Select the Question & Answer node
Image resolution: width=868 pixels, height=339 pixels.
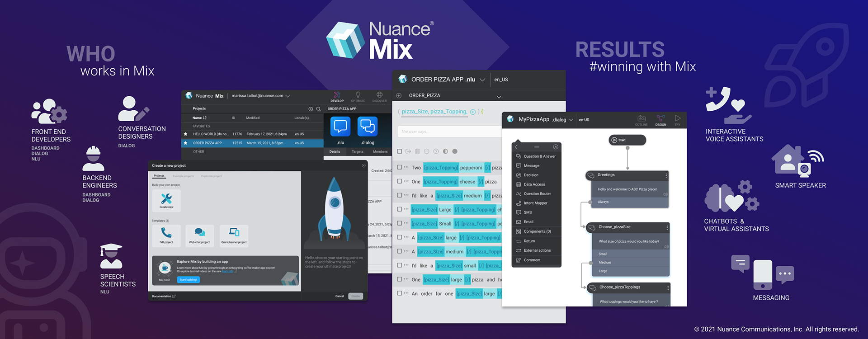pyautogui.click(x=536, y=156)
